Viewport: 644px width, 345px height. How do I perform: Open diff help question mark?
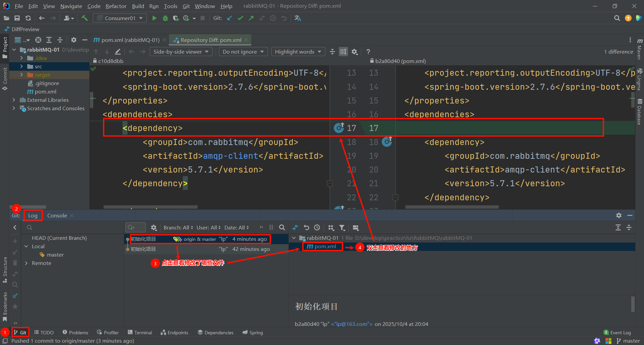point(368,52)
